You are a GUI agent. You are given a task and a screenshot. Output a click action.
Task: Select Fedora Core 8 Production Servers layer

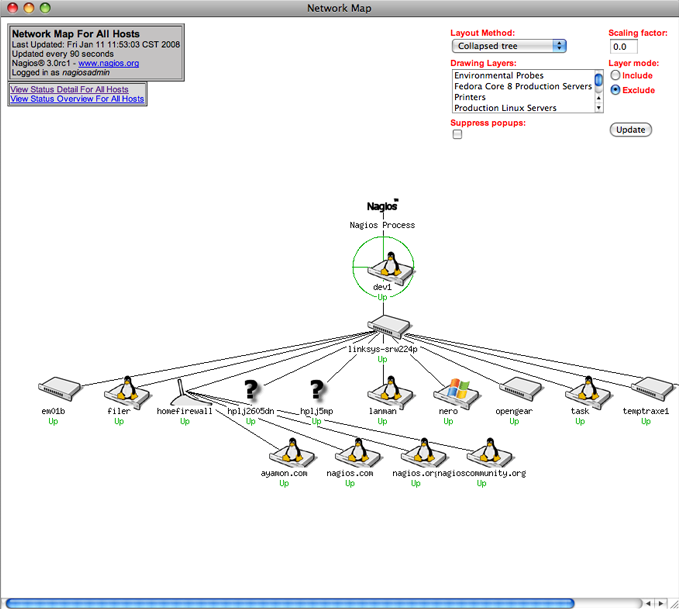click(x=523, y=86)
